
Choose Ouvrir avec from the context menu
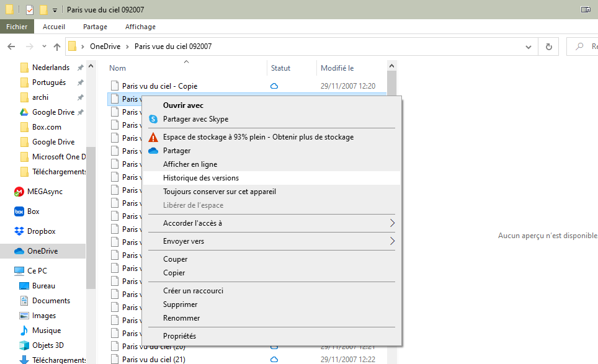pos(272,105)
